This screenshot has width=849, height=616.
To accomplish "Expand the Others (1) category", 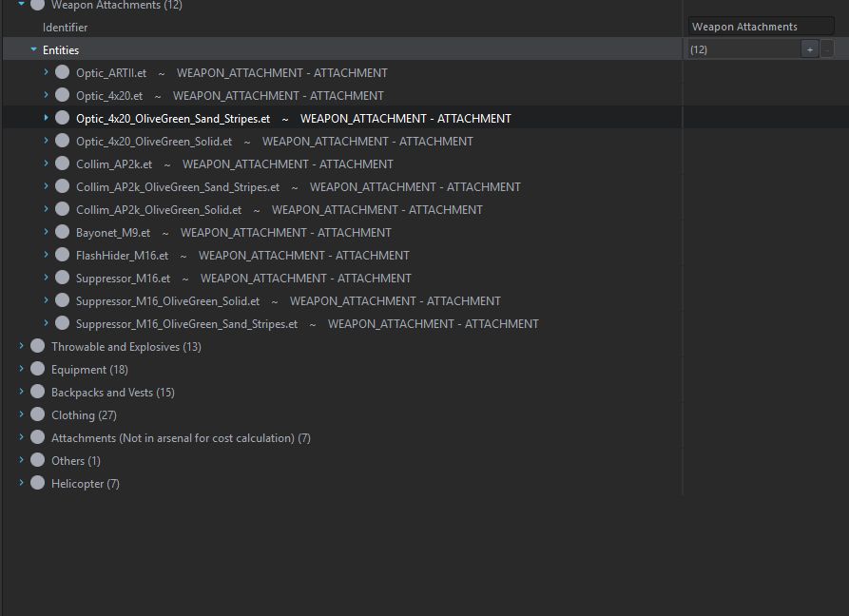I will click(22, 460).
